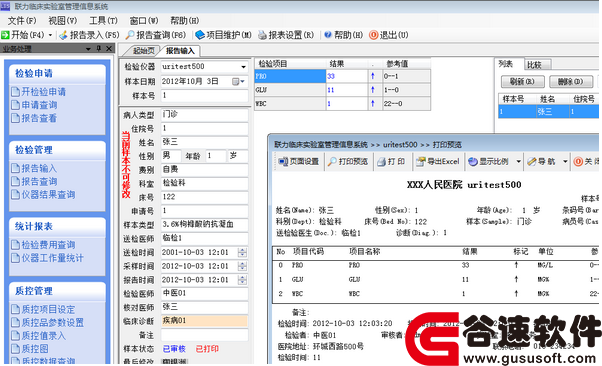Open 开检验申请 in the sidebar
This screenshot has width=602, height=366.
point(38,92)
